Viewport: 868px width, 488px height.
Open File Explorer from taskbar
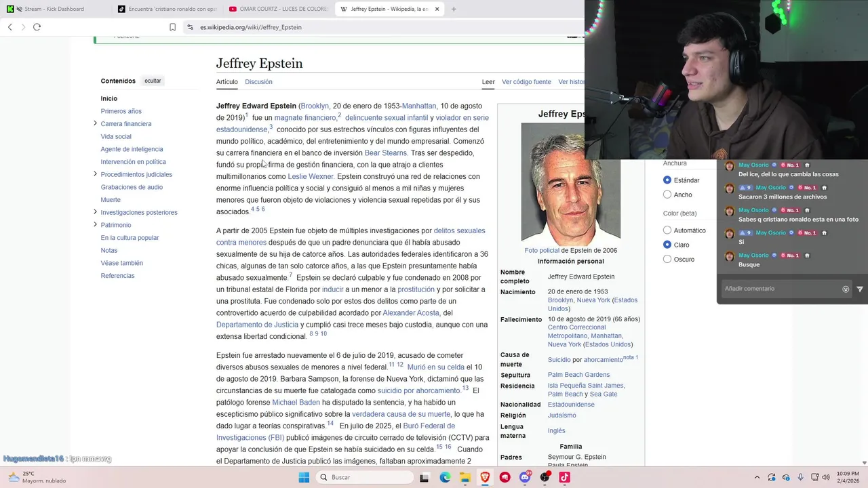tap(465, 477)
